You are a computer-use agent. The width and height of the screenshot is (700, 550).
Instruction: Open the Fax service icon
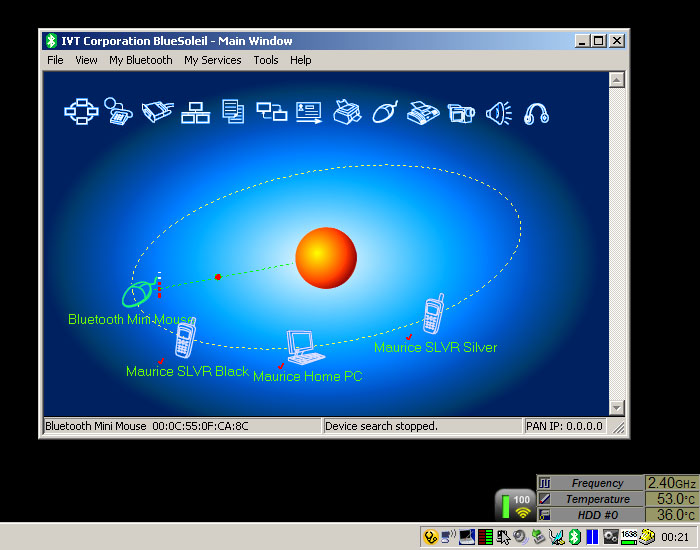pyautogui.click(x=423, y=112)
